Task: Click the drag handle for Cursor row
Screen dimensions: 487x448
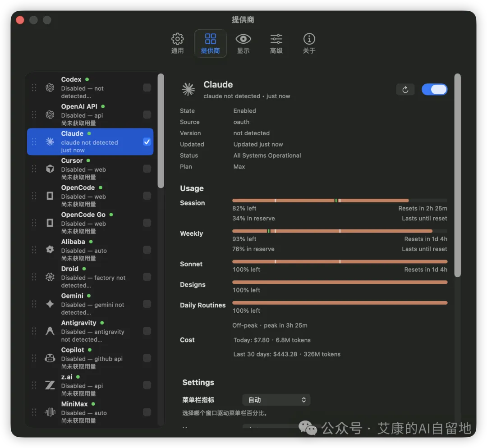Action: [34, 169]
